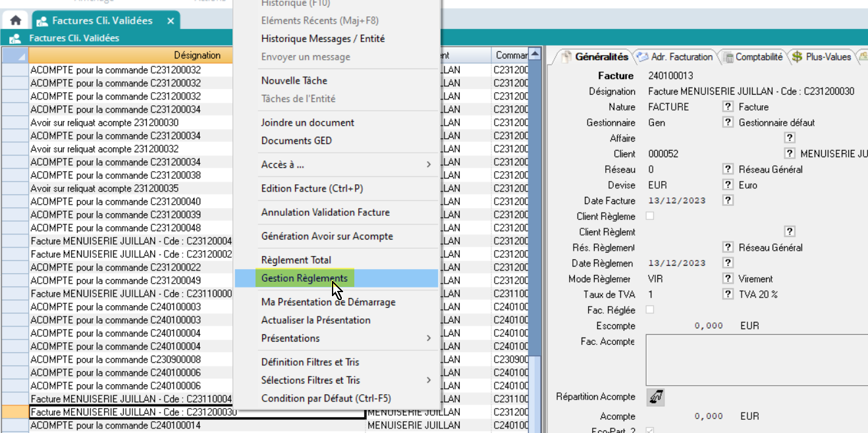868x433 pixels.
Task: Open the Home tab icon
Action: pyautogui.click(x=15, y=20)
